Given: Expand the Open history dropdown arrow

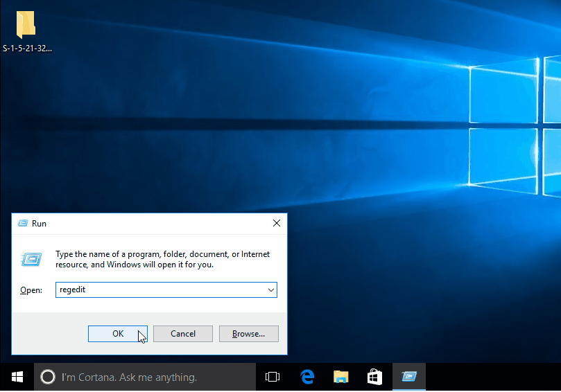Looking at the screenshot, I should 270,290.
